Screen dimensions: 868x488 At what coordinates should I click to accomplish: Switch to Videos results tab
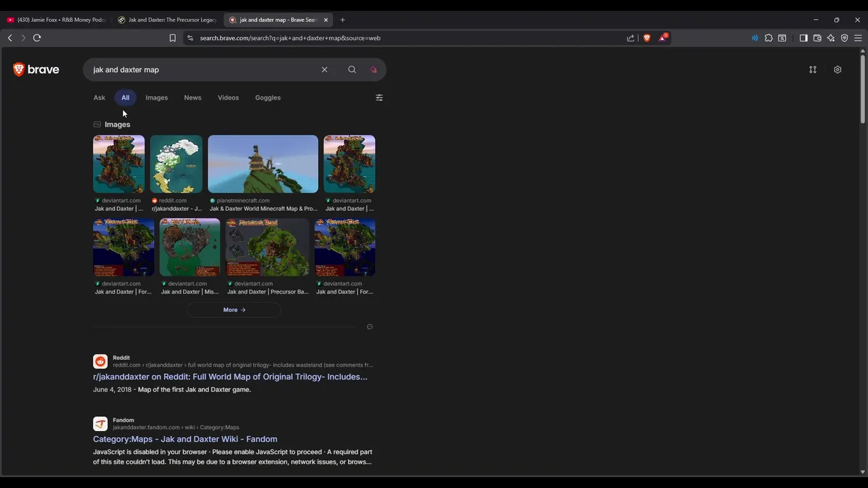tap(229, 98)
